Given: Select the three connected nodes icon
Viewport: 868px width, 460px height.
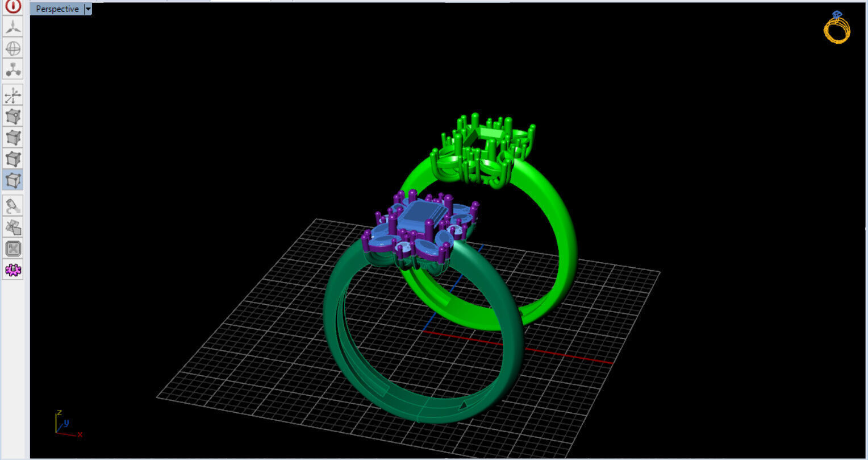Looking at the screenshot, I should pos(13,69).
